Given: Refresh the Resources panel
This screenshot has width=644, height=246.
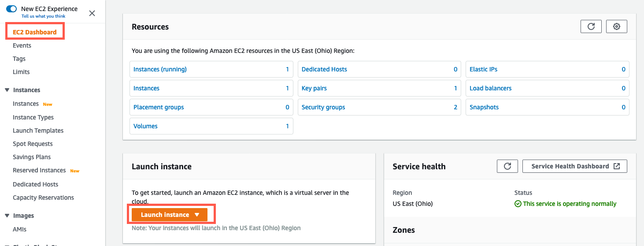Looking at the screenshot, I should coord(591,26).
